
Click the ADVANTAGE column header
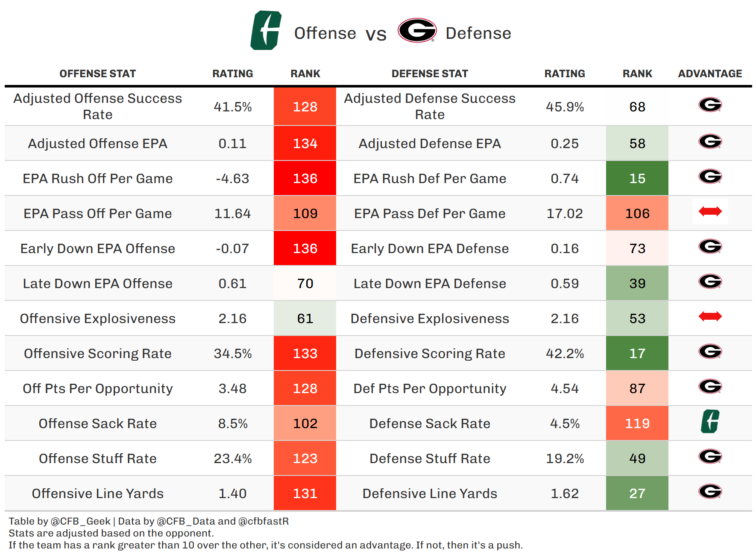(710, 74)
